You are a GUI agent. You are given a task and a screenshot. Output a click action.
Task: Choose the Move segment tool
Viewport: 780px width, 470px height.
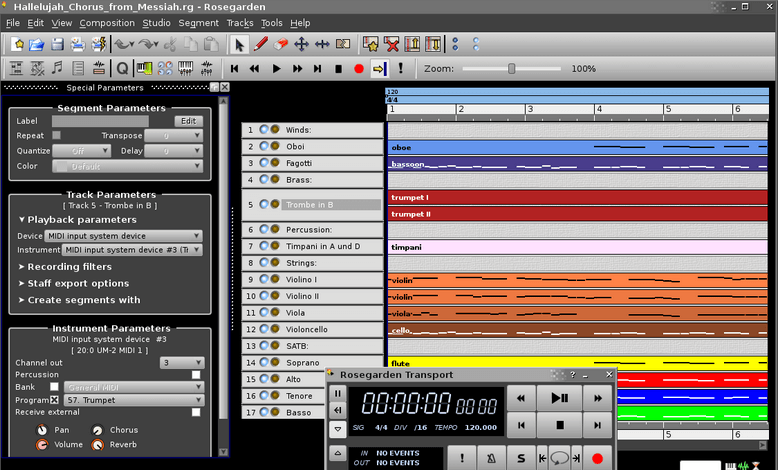point(301,44)
